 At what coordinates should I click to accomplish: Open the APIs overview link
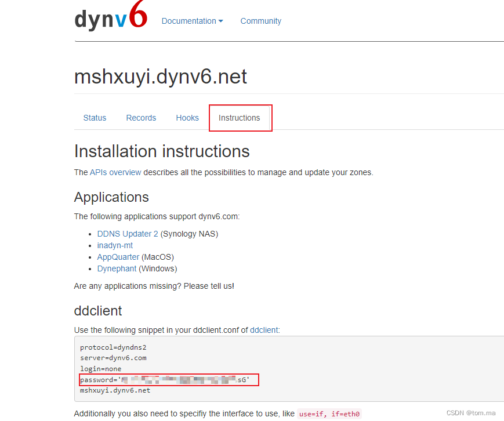[115, 173]
